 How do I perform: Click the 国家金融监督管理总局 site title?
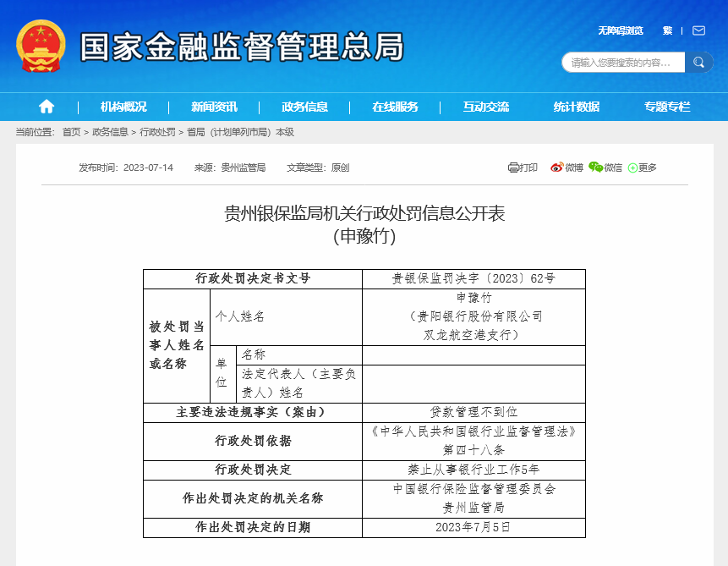click(x=242, y=47)
